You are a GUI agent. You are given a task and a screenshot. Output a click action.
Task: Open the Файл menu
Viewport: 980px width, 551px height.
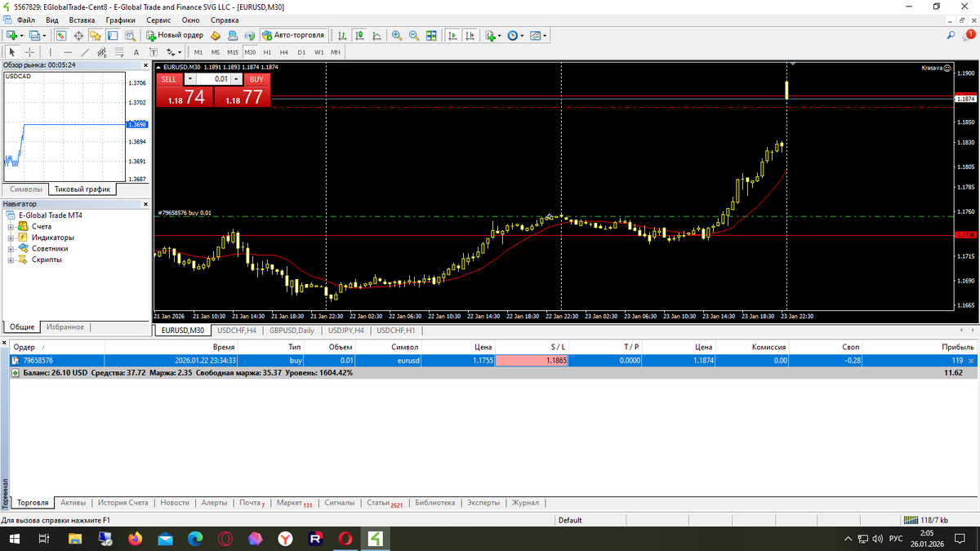pos(25,20)
